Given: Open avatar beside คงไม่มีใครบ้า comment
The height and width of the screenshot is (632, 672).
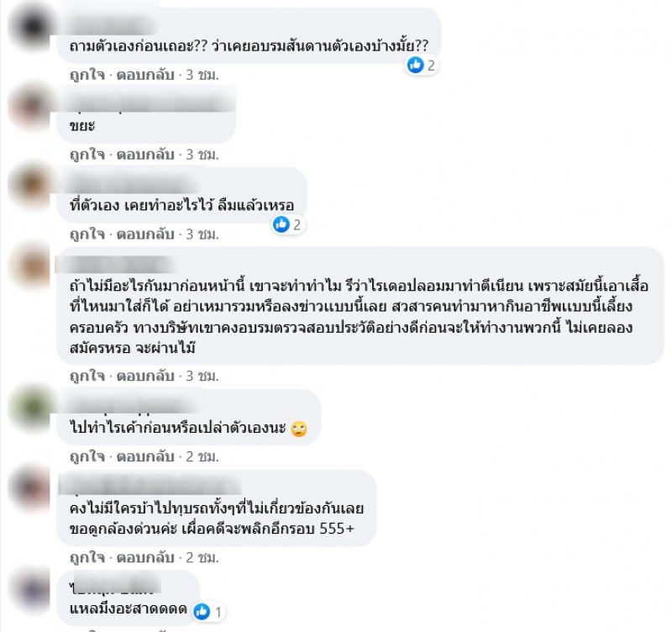Looking at the screenshot, I should tap(31, 489).
